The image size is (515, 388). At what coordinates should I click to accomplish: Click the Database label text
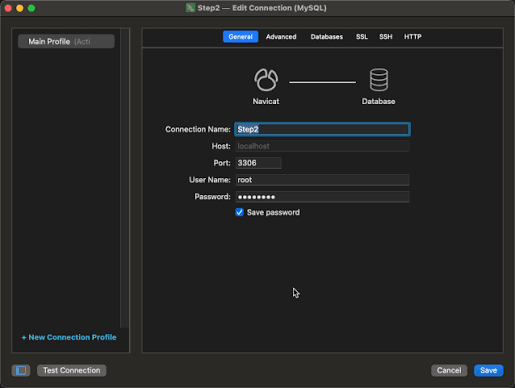pyautogui.click(x=379, y=101)
